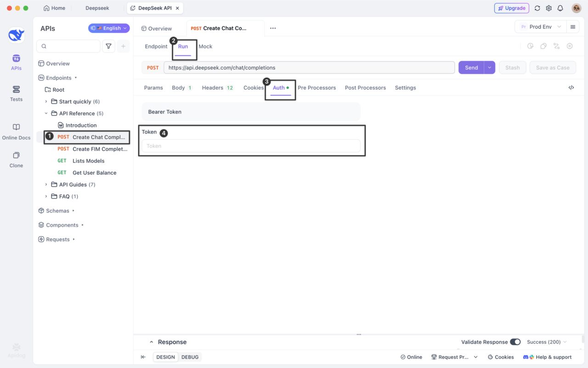Toggle the Validate Response switch

point(515,342)
